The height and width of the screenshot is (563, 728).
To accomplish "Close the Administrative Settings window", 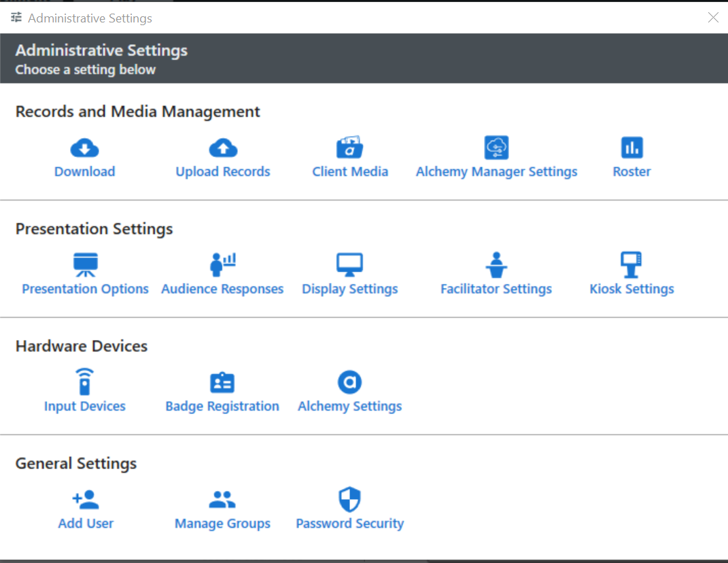I will [x=713, y=18].
